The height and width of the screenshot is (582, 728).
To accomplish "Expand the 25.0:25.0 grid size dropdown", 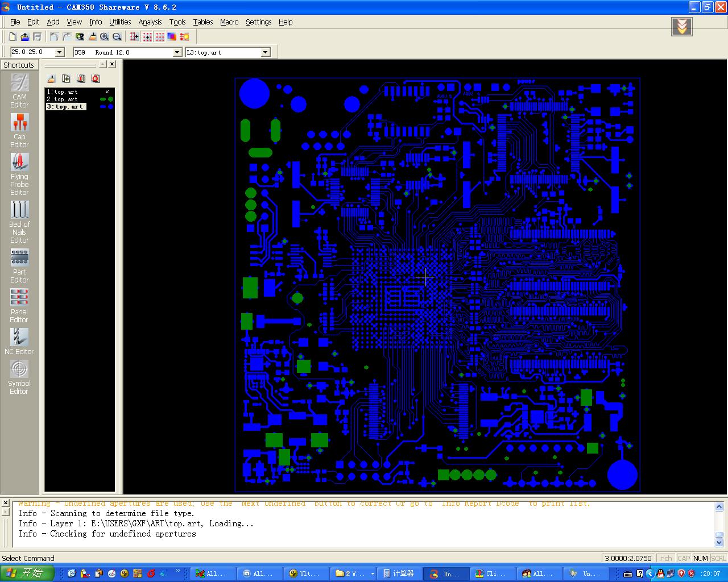I will click(x=60, y=52).
